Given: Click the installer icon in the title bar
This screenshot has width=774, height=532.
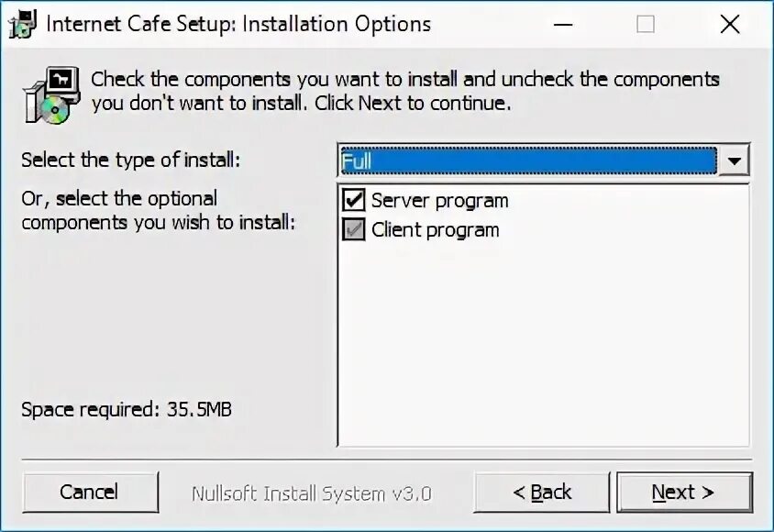Looking at the screenshot, I should pos(22,25).
